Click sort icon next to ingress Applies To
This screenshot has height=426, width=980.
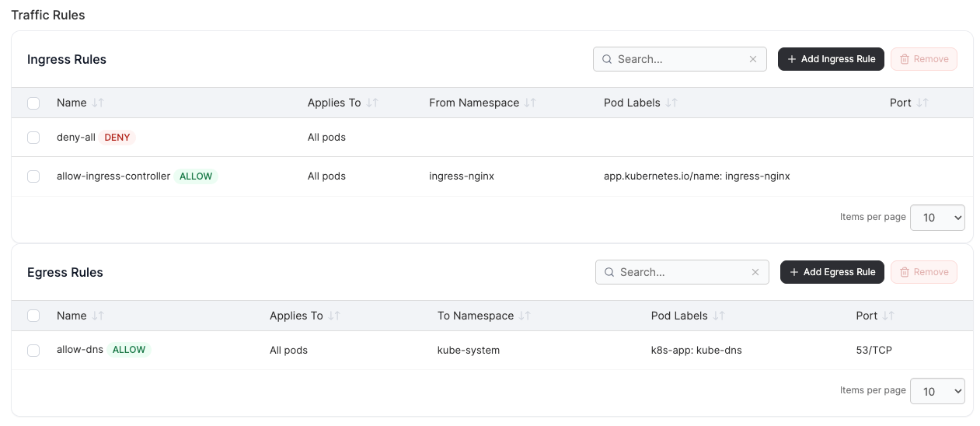click(x=372, y=103)
